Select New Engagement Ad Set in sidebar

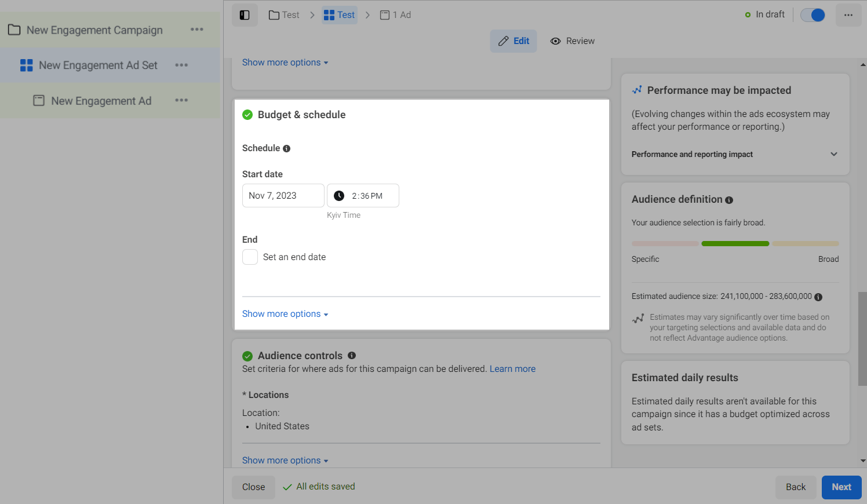coord(98,65)
